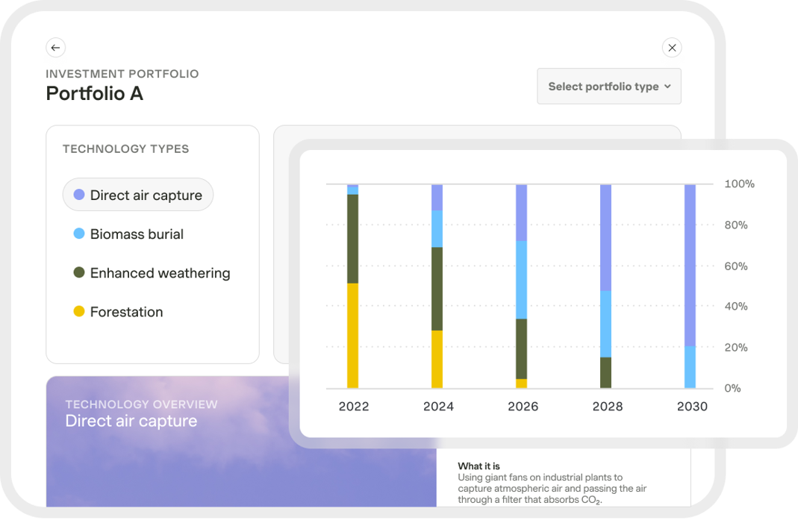Click the 2024 axis label
The image size is (798, 532).
point(438,407)
